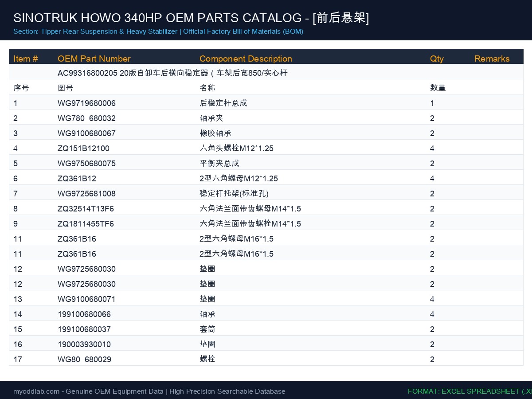Click part number WG80 680029

coord(84,360)
